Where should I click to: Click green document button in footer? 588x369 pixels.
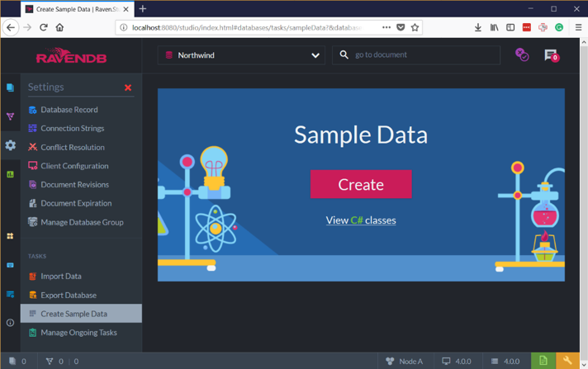click(543, 361)
